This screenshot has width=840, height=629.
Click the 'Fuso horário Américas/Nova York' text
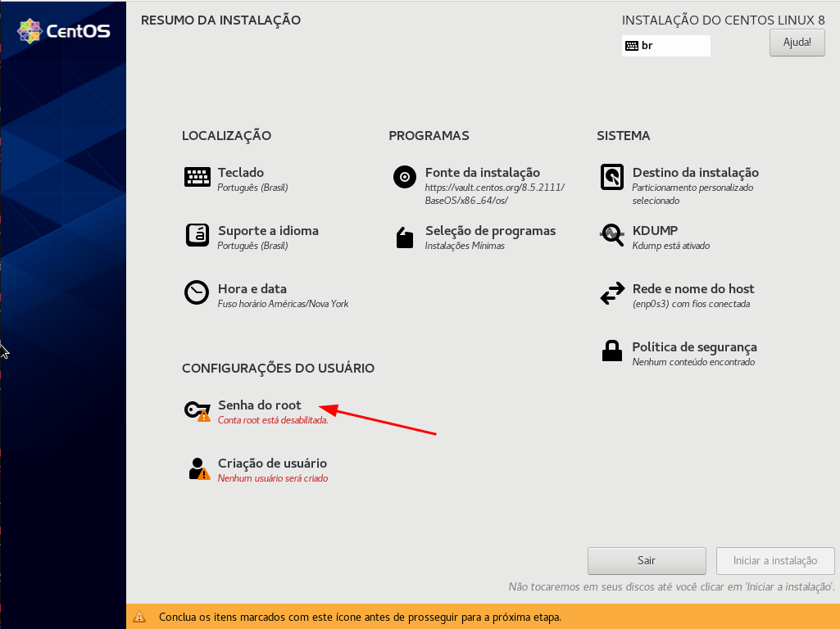(x=283, y=304)
